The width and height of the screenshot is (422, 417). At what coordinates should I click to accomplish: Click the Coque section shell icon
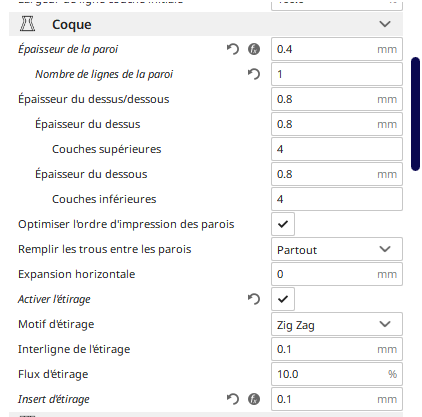27,24
